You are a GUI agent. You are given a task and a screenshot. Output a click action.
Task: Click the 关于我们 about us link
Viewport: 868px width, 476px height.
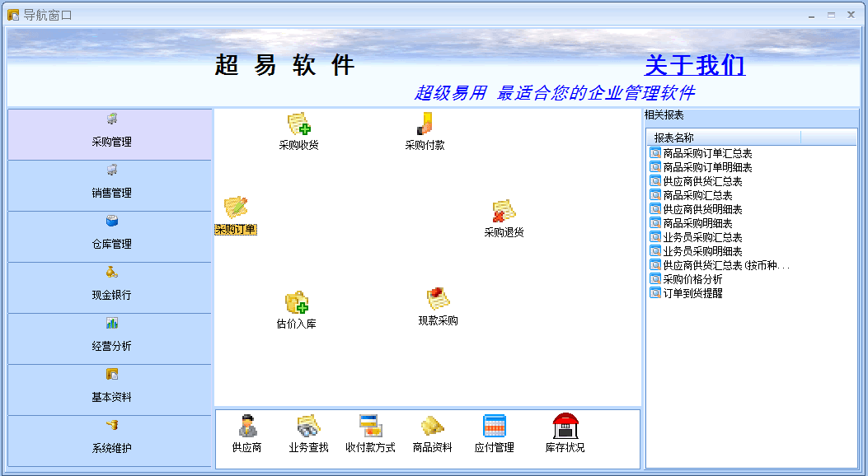pyautogui.click(x=695, y=65)
